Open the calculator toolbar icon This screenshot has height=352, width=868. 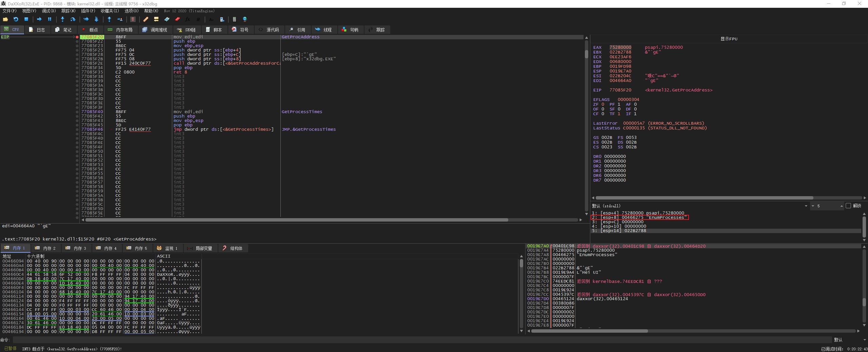tap(234, 19)
